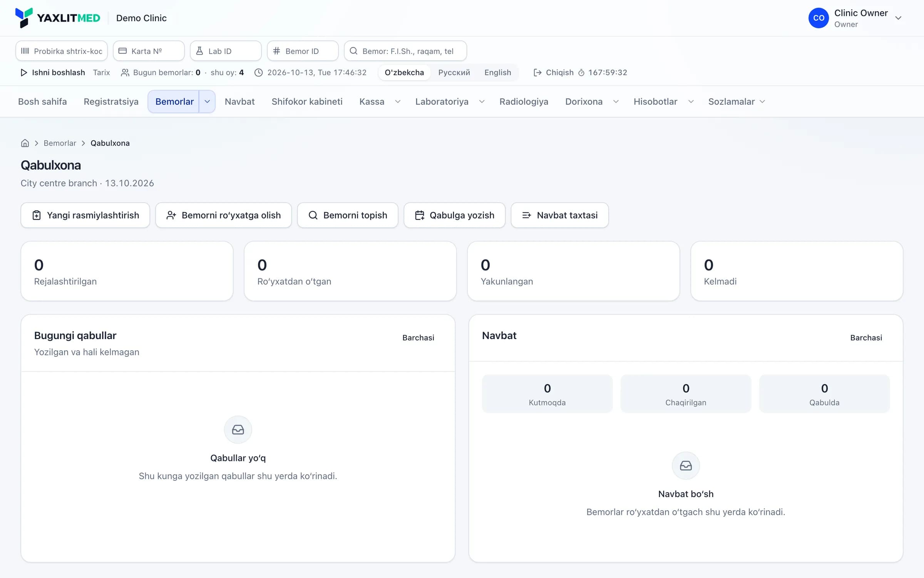This screenshot has width=924, height=578.
Task: Click the clock icon next to date
Action: coord(259,72)
